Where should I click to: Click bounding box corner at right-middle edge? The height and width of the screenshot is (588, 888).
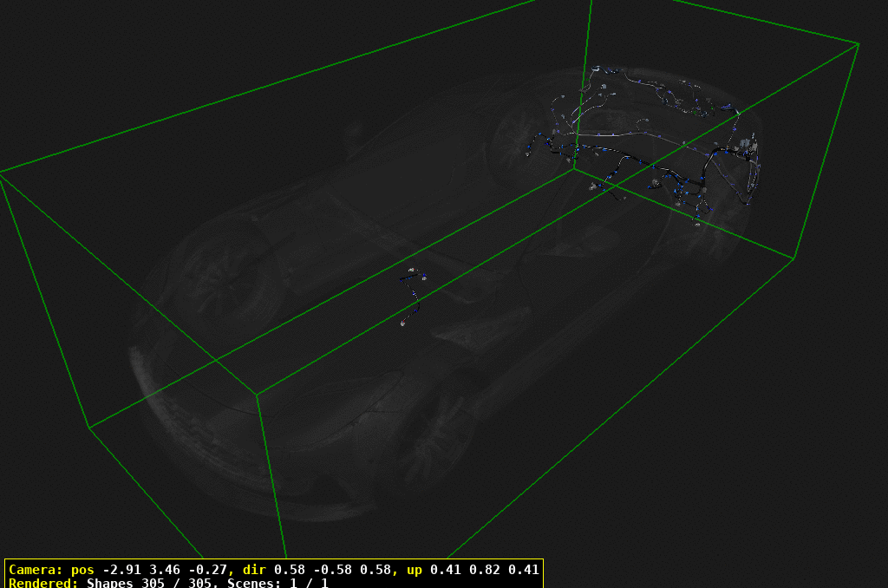[x=794, y=258]
